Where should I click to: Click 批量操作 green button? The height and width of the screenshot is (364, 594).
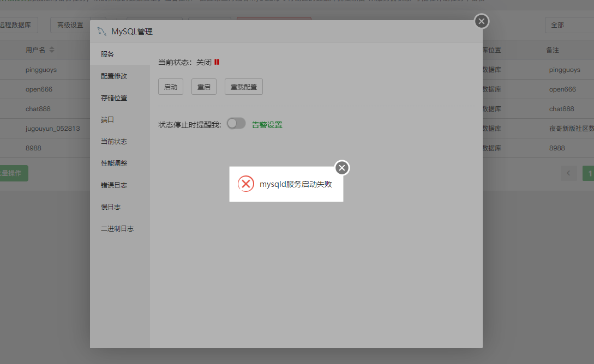point(13,173)
